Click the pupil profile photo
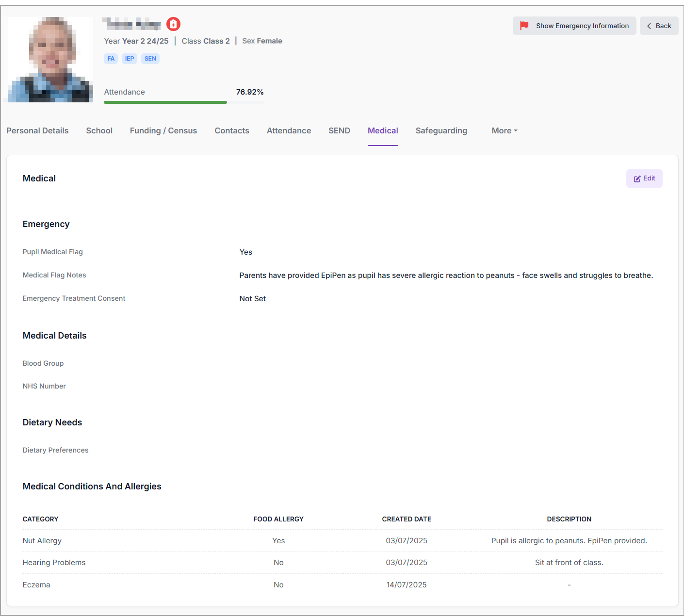The width and height of the screenshot is (684, 616). [x=50, y=60]
